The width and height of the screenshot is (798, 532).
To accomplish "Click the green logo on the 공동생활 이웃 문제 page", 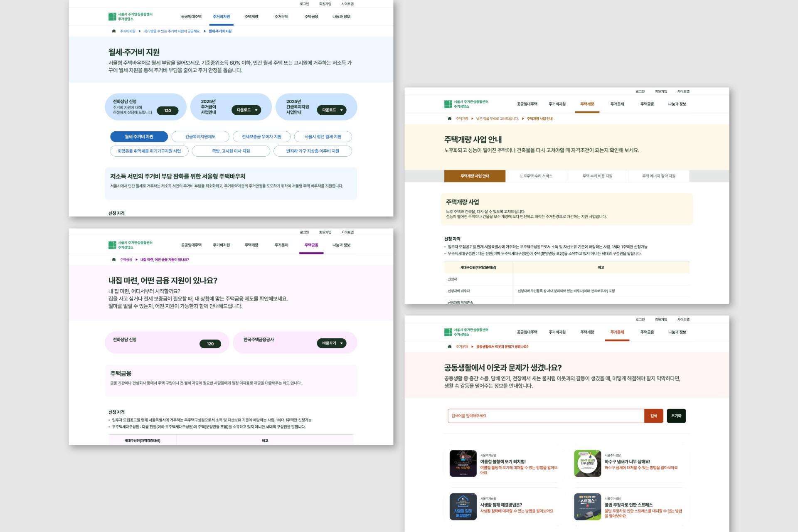I will (x=466, y=332).
